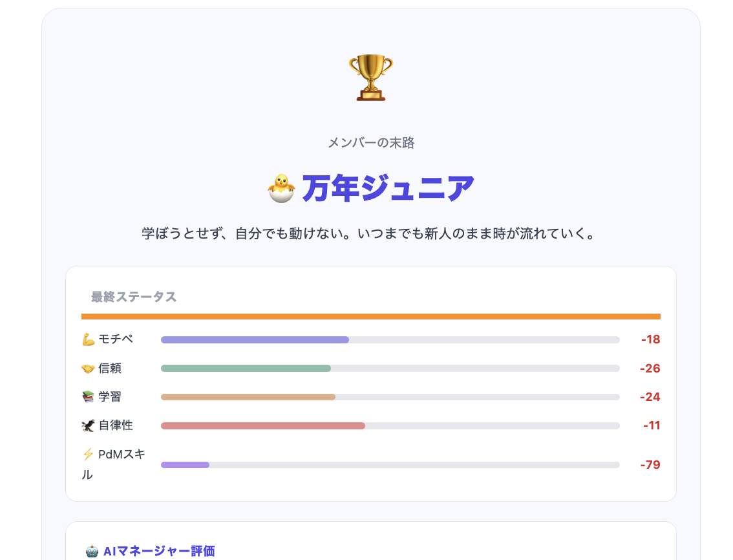Click the books icon next to 学習
Viewport: 733px width, 560px height.
tap(89, 396)
